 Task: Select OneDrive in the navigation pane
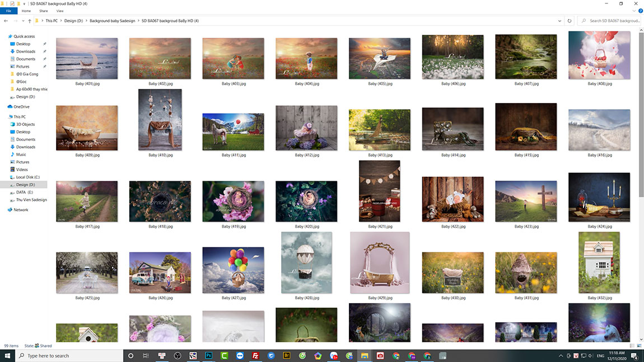tap(21, 107)
